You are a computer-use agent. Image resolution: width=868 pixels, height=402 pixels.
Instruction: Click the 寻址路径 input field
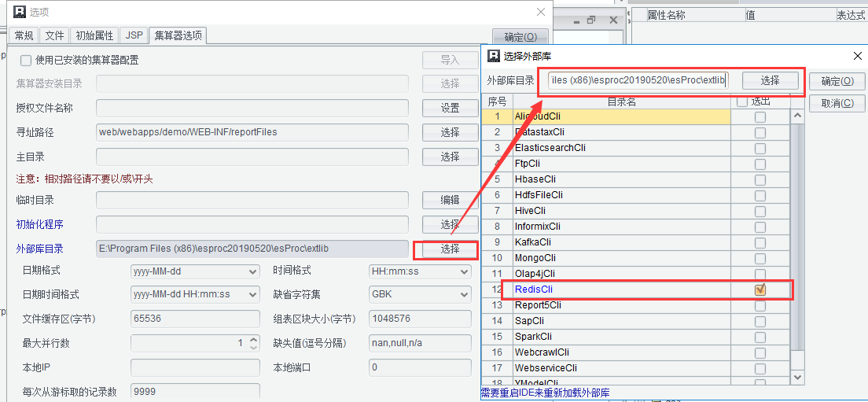point(252,132)
